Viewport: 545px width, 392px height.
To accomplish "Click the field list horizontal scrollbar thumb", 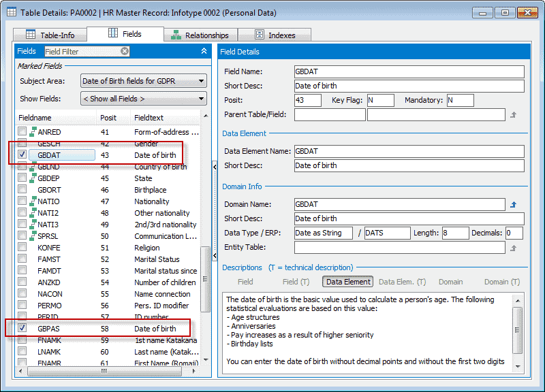I will tap(104, 371).
